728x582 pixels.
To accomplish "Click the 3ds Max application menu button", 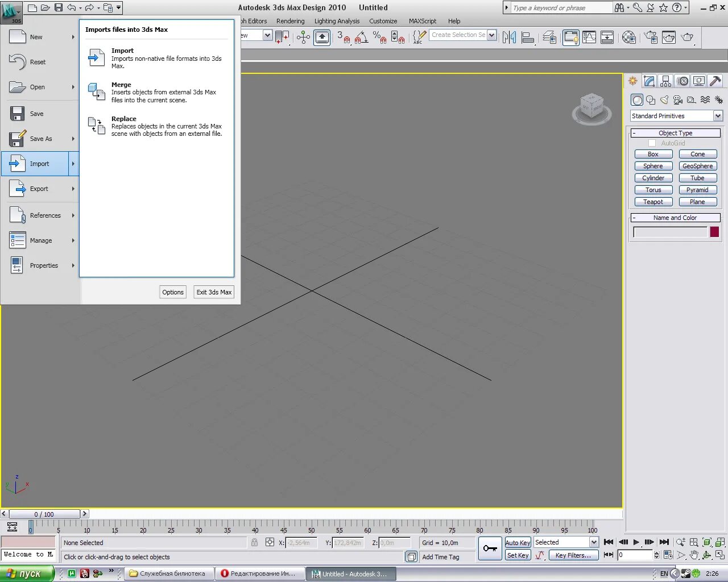I will (x=11, y=12).
